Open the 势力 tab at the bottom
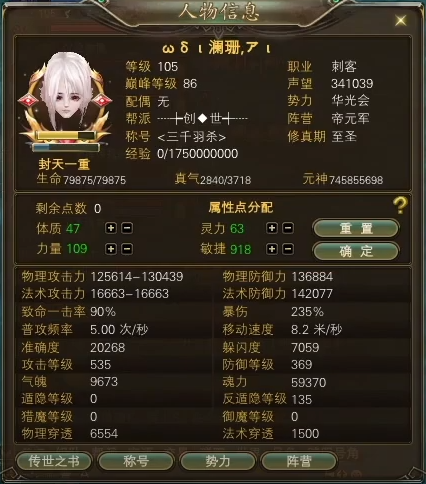Viewport: 426px width, 484px height. (218, 461)
